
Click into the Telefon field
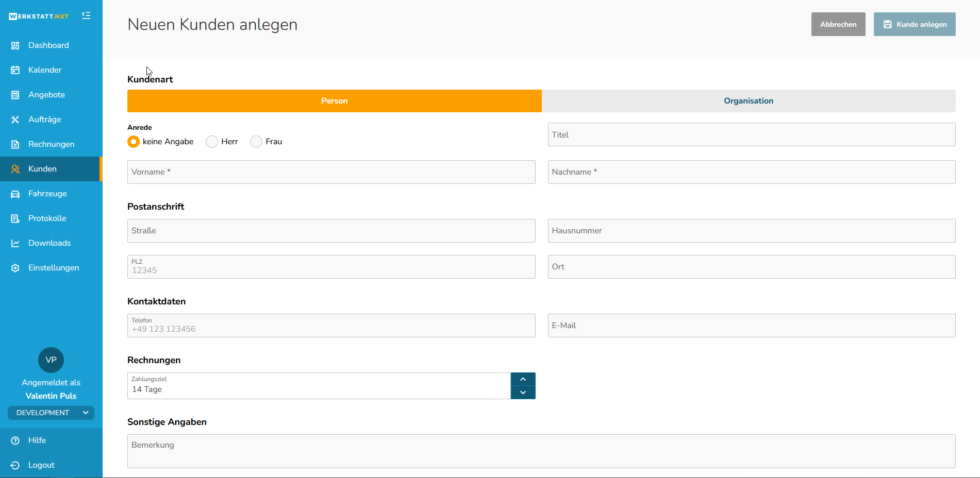tap(331, 326)
